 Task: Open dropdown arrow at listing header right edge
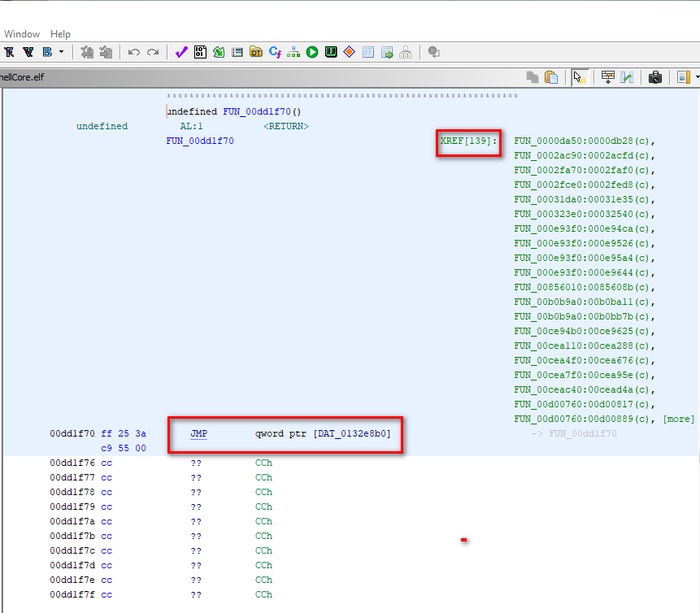point(698,77)
